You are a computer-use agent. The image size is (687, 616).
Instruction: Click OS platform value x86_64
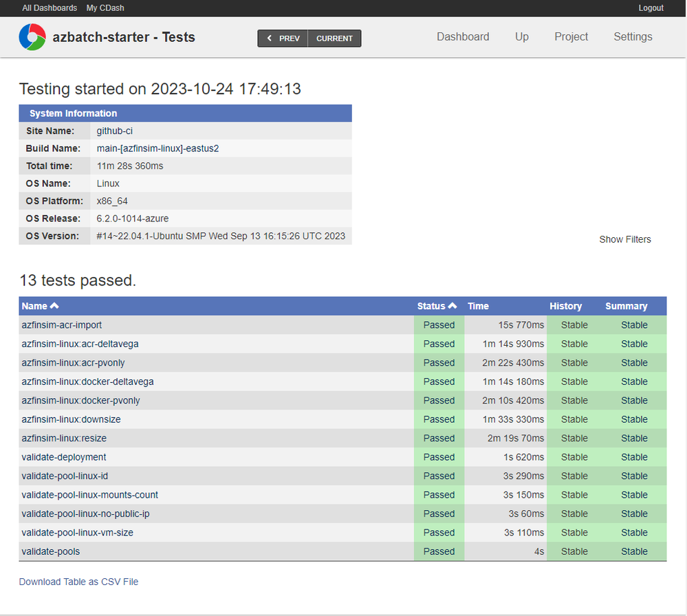point(112,201)
